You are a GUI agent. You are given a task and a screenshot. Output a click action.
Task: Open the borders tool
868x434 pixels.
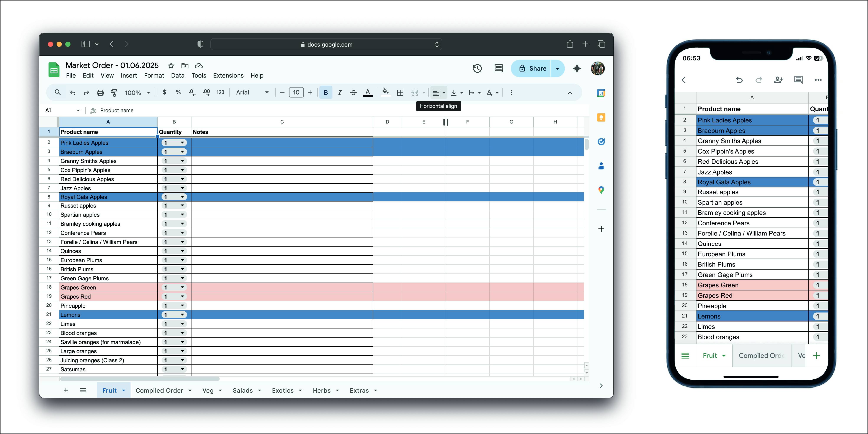pos(400,93)
